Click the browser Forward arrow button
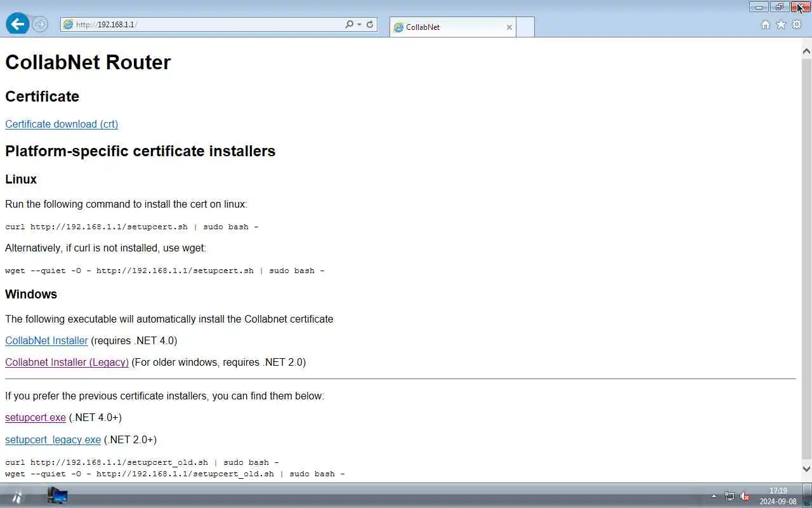Image resolution: width=812 pixels, height=508 pixels. click(40, 24)
